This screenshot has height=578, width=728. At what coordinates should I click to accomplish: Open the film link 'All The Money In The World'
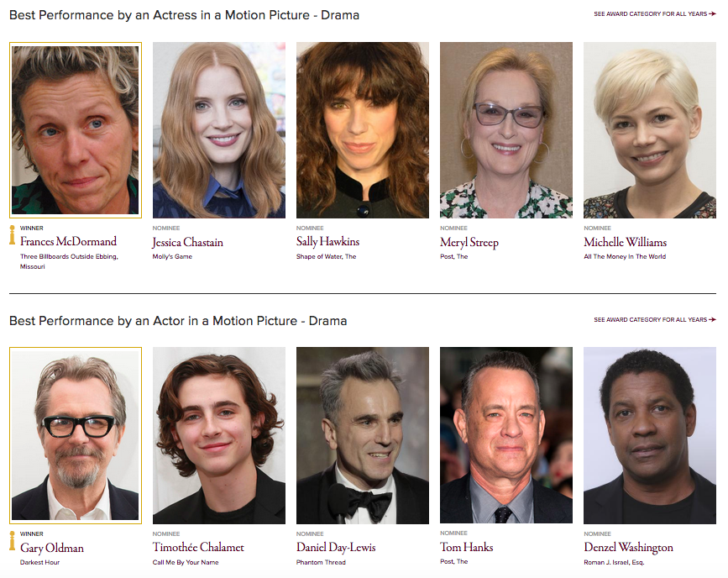click(x=625, y=256)
